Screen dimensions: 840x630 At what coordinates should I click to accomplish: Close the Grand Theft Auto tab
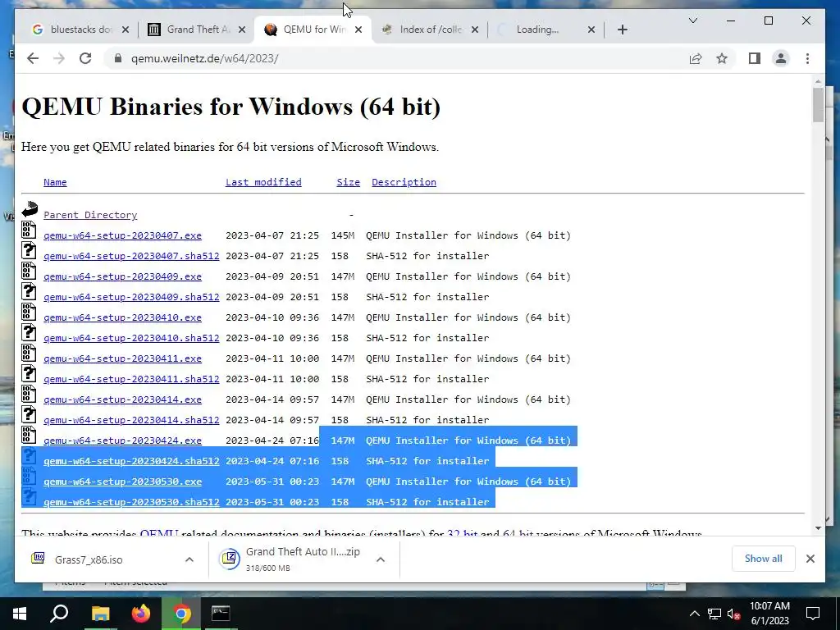pos(242,30)
